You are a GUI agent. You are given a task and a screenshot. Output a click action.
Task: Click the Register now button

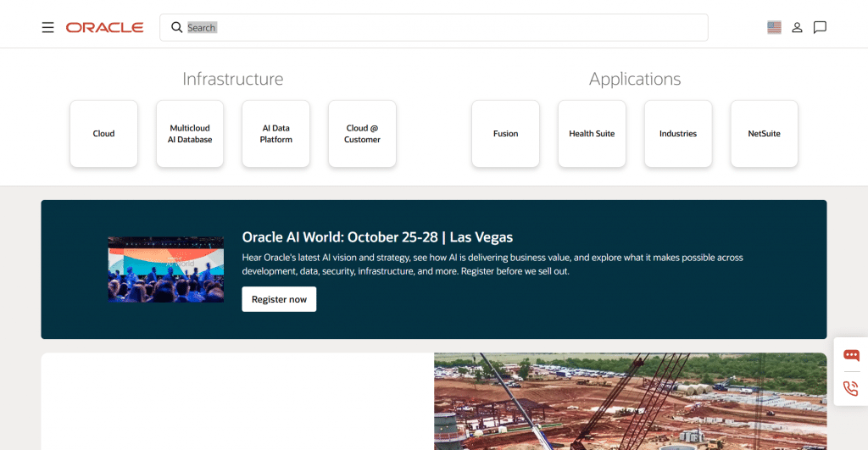click(279, 299)
